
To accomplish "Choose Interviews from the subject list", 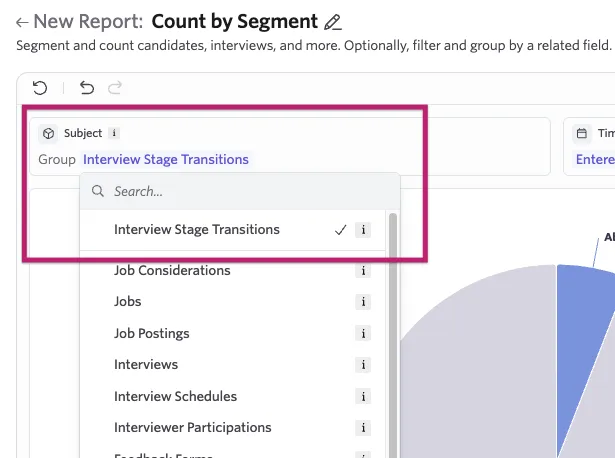I will click(x=233, y=365).
